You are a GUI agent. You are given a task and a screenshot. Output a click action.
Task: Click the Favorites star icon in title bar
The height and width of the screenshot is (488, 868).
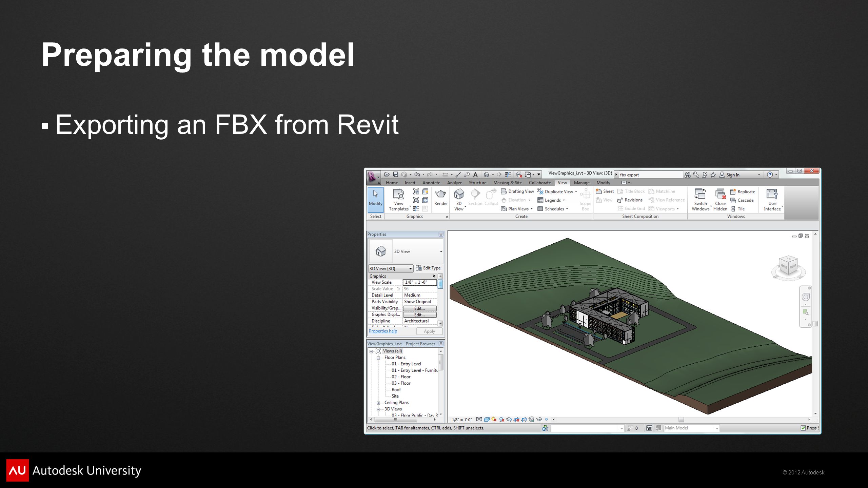point(713,175)
